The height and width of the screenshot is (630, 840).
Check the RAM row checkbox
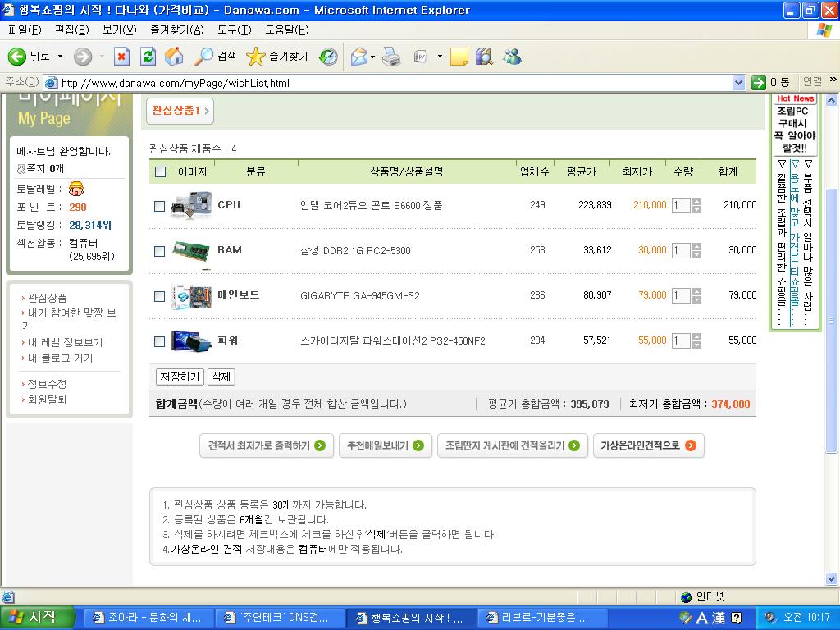click(160, 251)
